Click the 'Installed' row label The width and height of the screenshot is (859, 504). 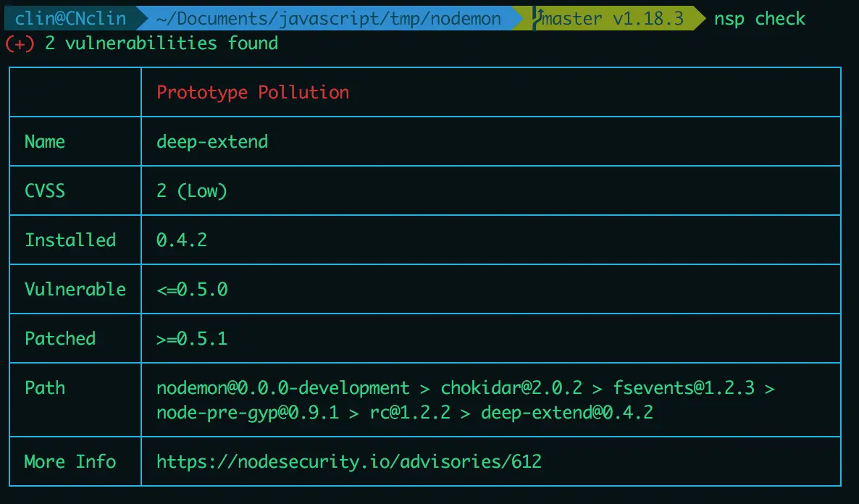[x=70, y=240]
